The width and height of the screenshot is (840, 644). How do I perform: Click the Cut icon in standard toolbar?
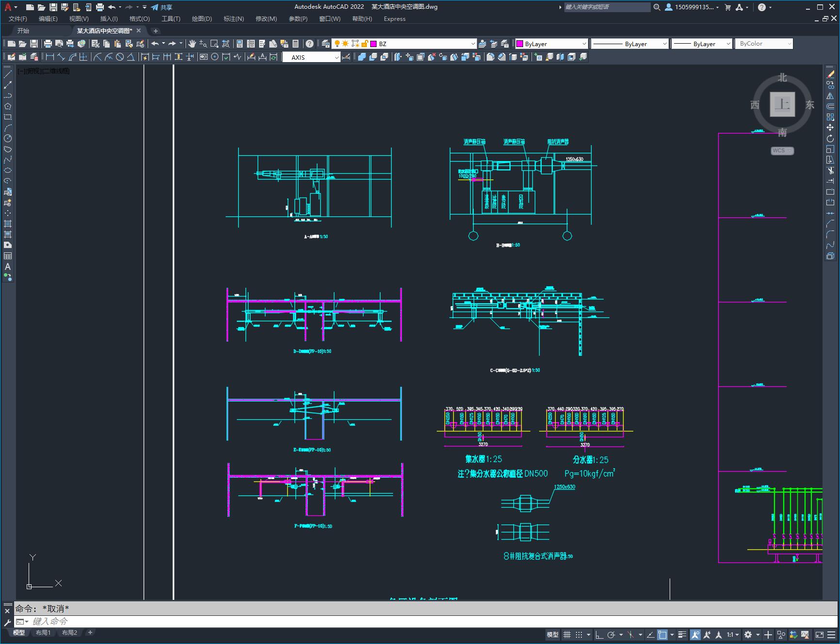coord(95,44)
